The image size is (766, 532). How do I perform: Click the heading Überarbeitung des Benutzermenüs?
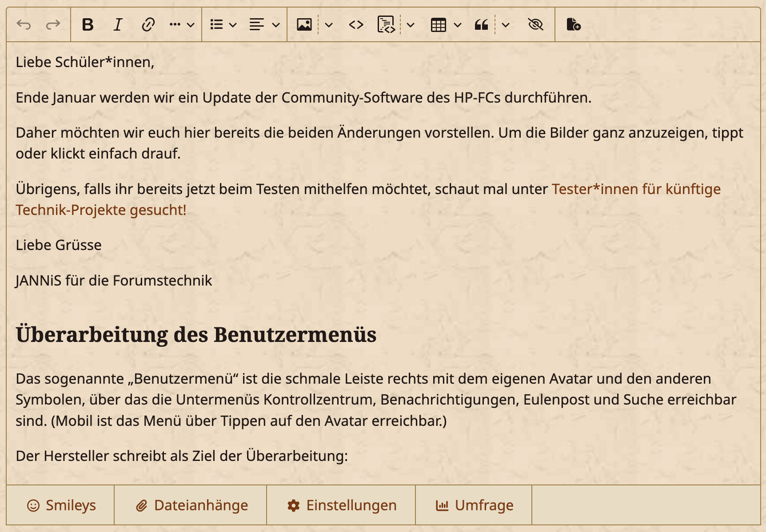tap(196, 334)
